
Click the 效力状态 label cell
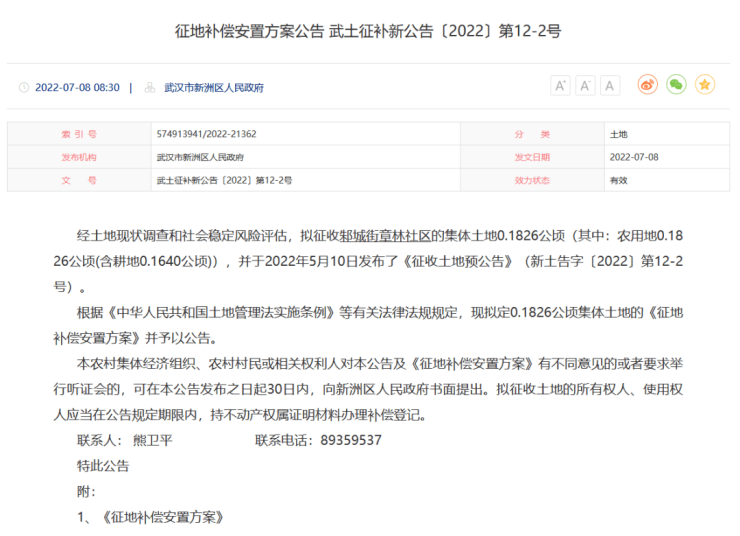tap(532, 180)
